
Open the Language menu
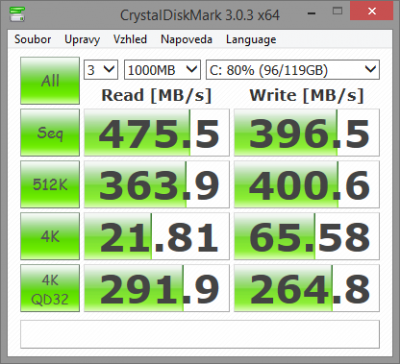coord(251,39)
